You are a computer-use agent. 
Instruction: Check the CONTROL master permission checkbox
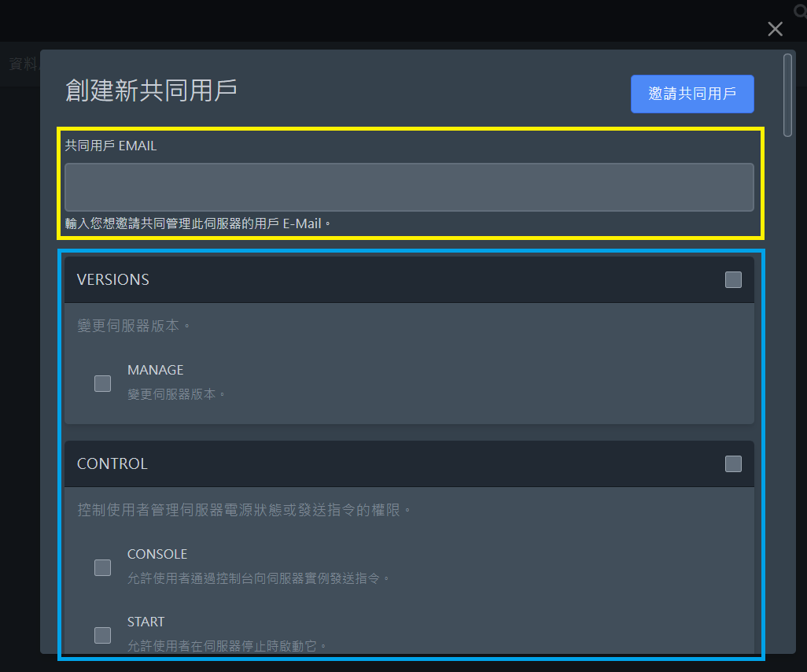pos(733,464)
